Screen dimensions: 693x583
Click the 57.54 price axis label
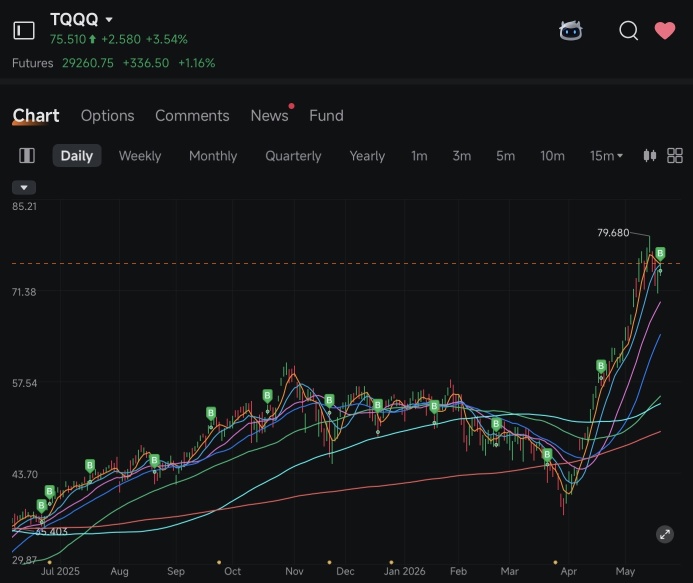25,383
